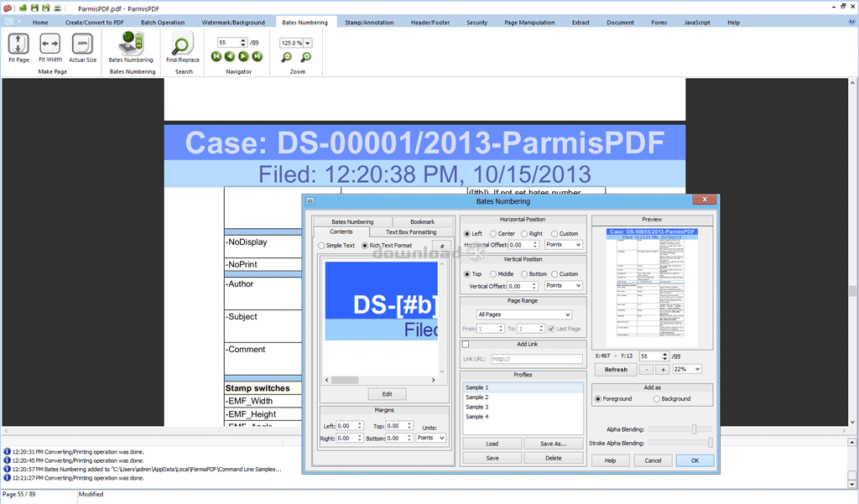Click the Alpha Blending slider
Image resolution: width=859 pixels, height=504 pixels.
679,429
